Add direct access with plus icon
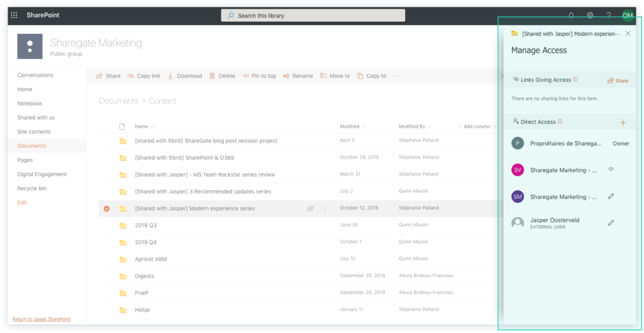This screenshot has width=644, height=333. (x=623, y=123)
